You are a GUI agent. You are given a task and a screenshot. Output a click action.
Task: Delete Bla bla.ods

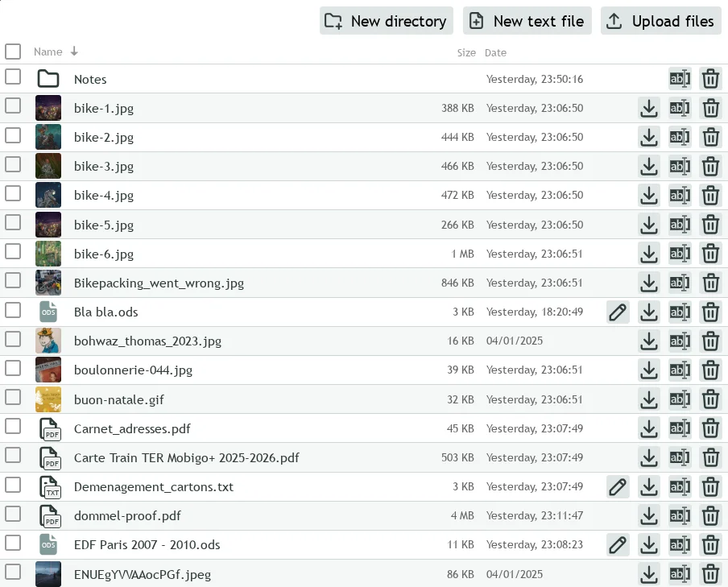click(711, 312)
